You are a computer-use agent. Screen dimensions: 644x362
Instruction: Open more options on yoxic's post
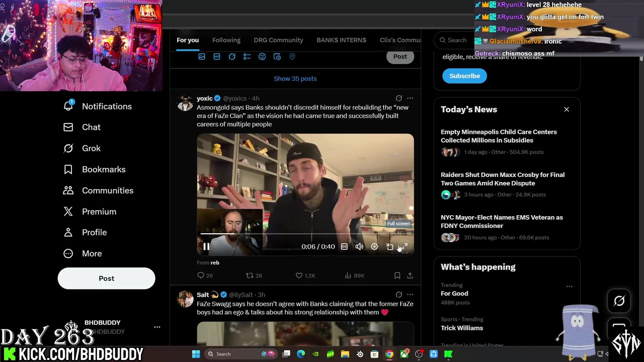click(x=410, y=98)
